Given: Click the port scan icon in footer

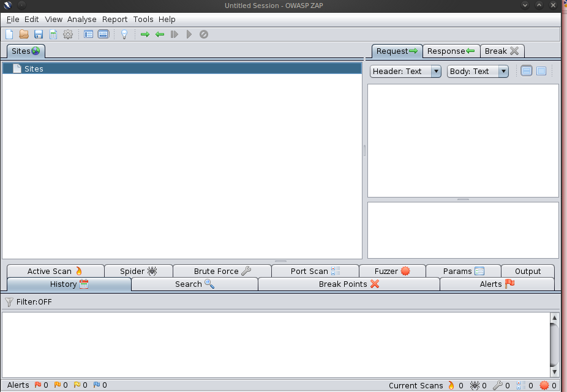Looking at the screenshot, I should pyautogui.click(x=520, y=385).
